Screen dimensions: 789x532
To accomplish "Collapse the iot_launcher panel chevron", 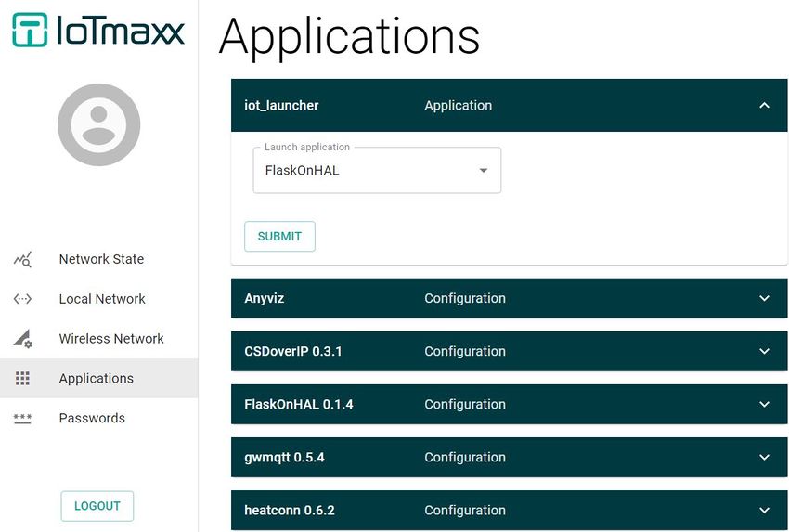I will pos(764,105).
